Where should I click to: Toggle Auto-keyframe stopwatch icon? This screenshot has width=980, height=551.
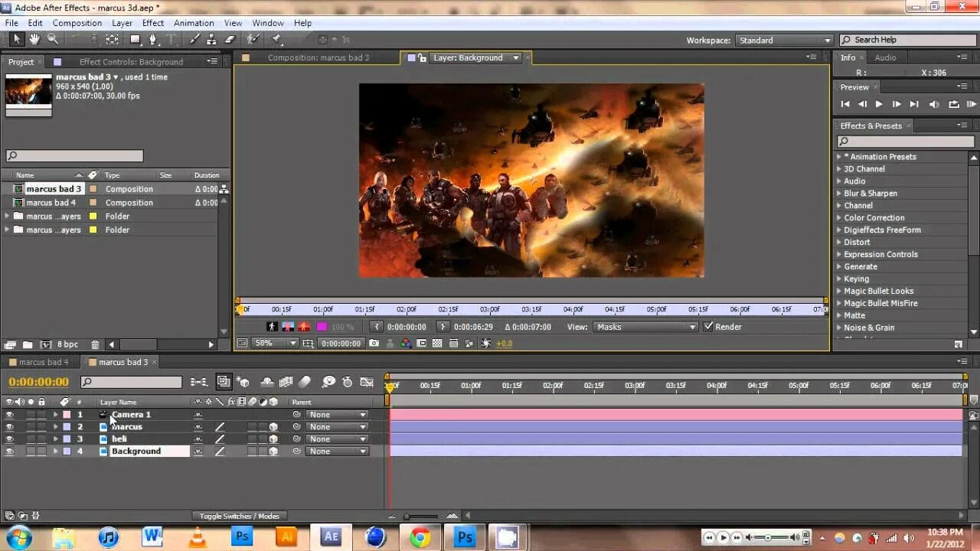[x=347, y=382]
